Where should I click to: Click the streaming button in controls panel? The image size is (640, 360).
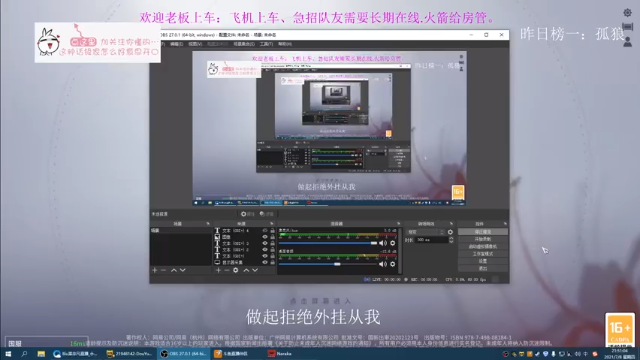[483, 232]
